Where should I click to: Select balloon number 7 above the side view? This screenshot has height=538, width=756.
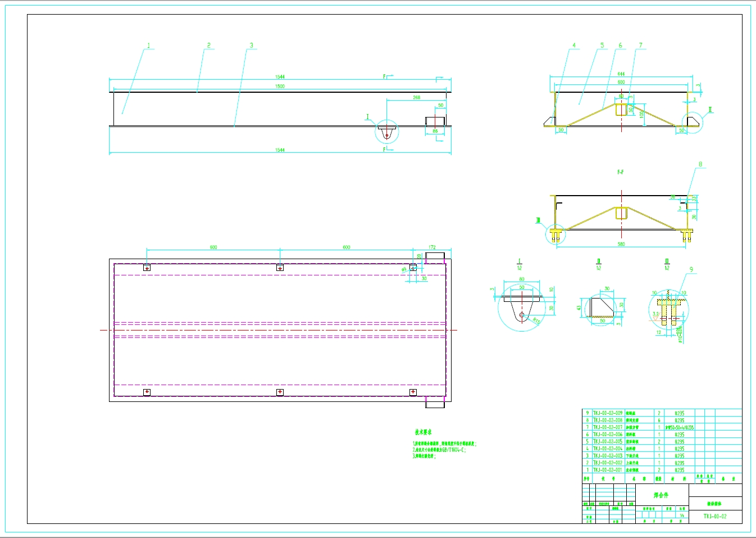640,46
